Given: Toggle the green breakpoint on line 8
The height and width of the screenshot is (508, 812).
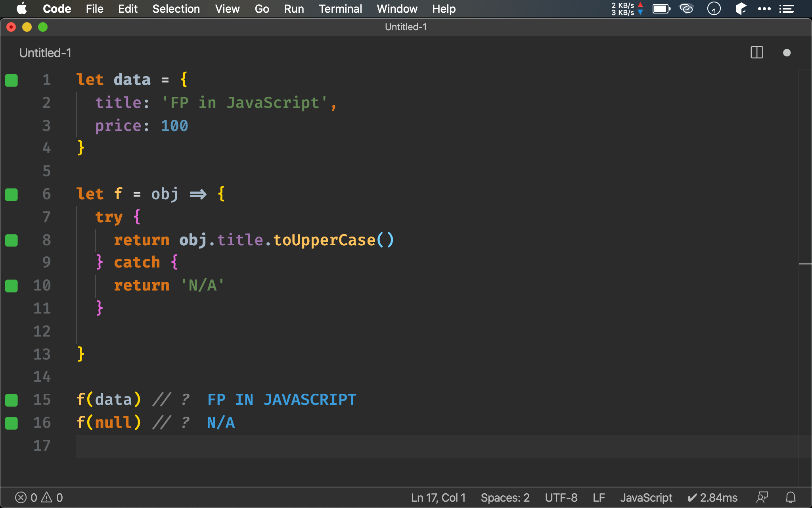Looking at the screenshot, I should tap(11, 239).
